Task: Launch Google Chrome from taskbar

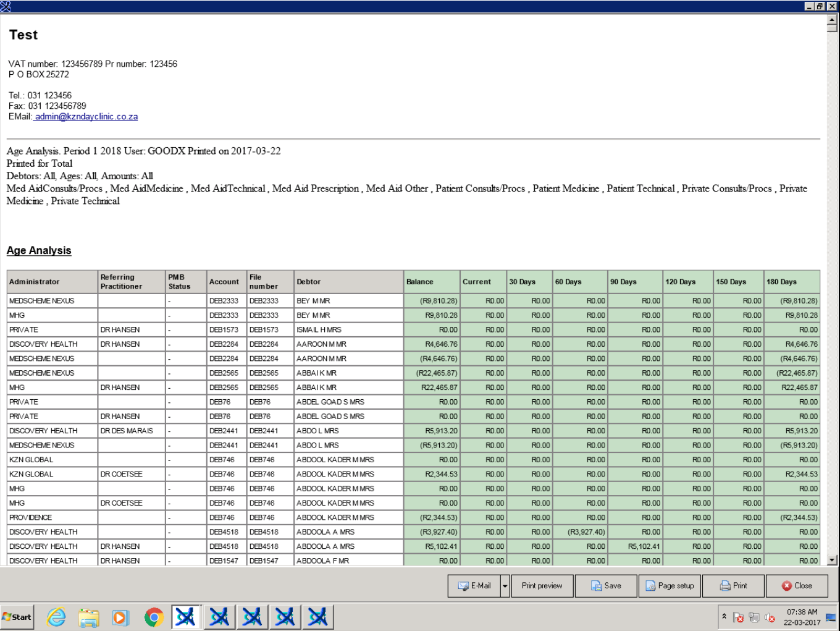Action: (154, 617)
